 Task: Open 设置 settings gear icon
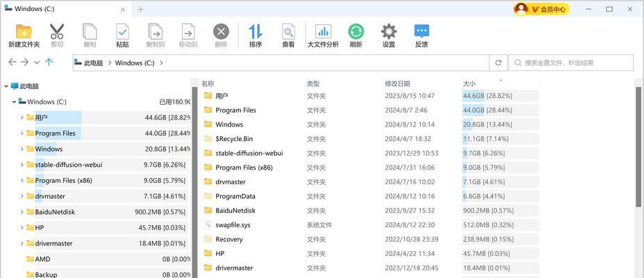[388, 31]
